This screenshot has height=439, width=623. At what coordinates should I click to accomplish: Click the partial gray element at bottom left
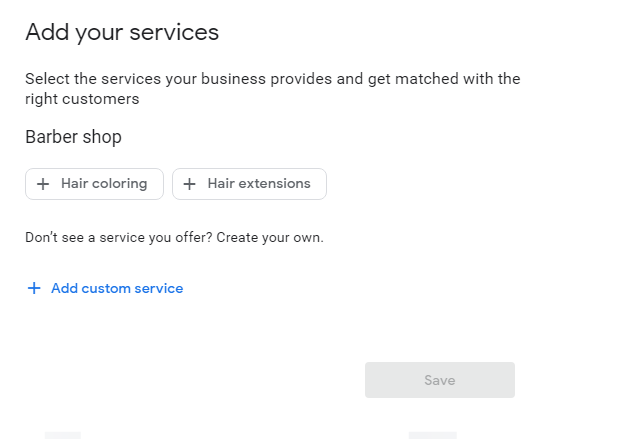[63, 435]
